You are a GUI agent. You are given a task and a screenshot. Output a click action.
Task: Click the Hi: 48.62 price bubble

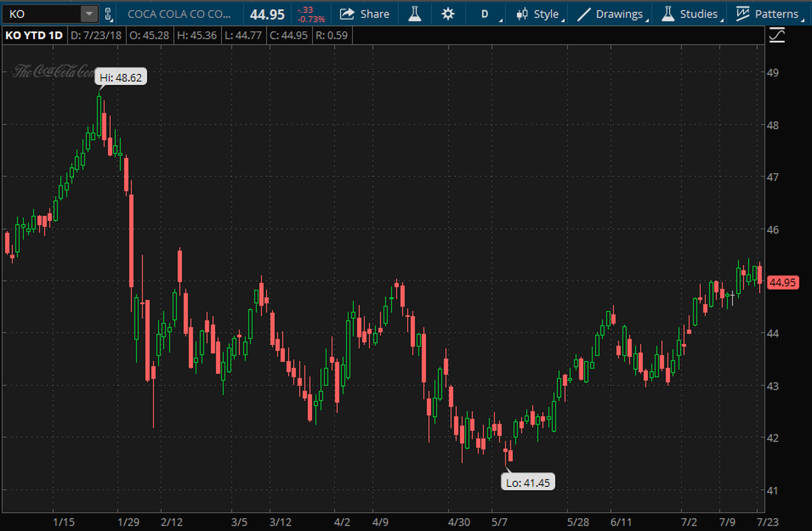coord(121,77)
